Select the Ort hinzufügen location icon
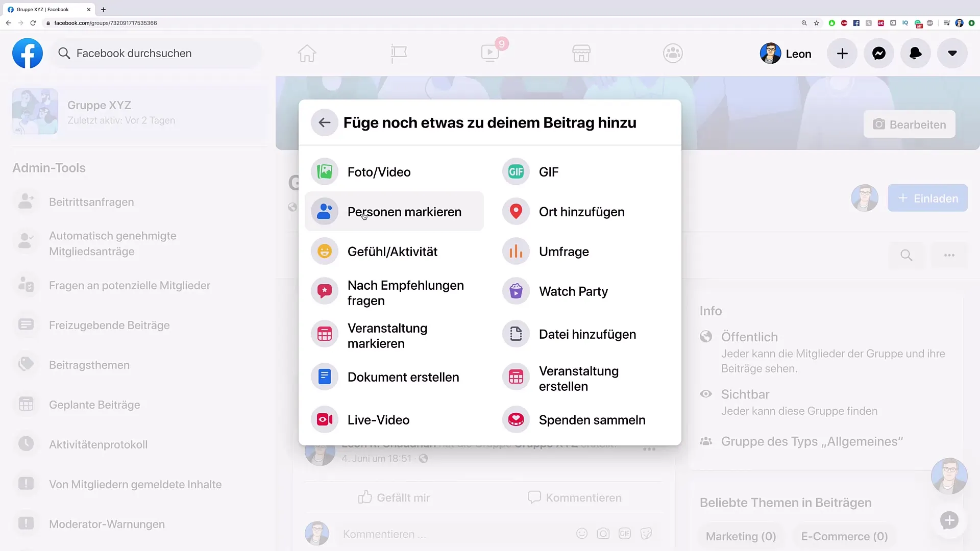The image size is (980, 551). click(516, 211)
